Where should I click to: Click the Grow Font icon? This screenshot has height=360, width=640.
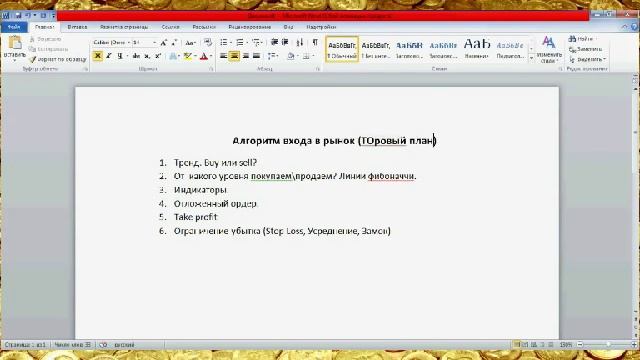click(x=163, y=42)
